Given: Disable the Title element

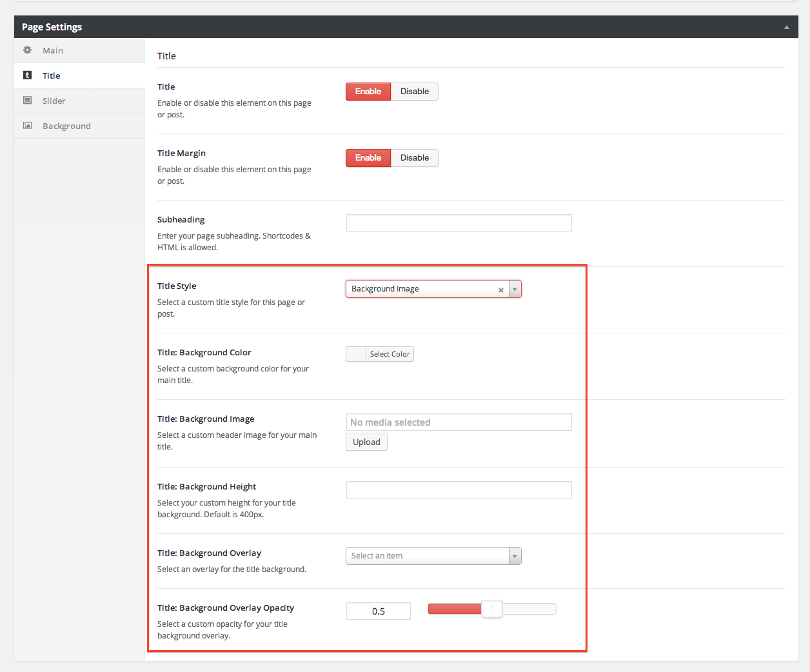Looking at the screenshot, I should click(x=414, y=92).
